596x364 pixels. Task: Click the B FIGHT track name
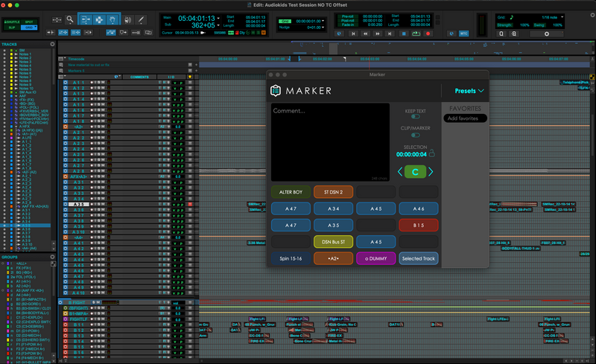77,302
